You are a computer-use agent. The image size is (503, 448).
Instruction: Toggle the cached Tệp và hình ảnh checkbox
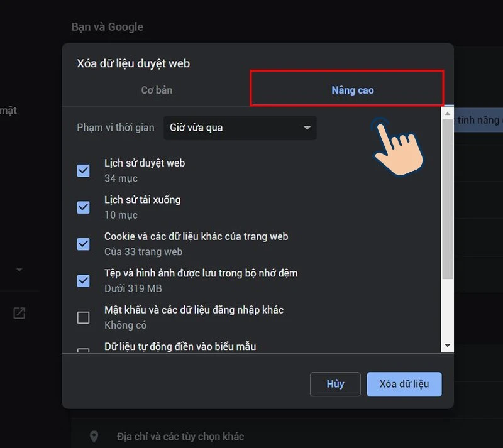pos(83,281)
